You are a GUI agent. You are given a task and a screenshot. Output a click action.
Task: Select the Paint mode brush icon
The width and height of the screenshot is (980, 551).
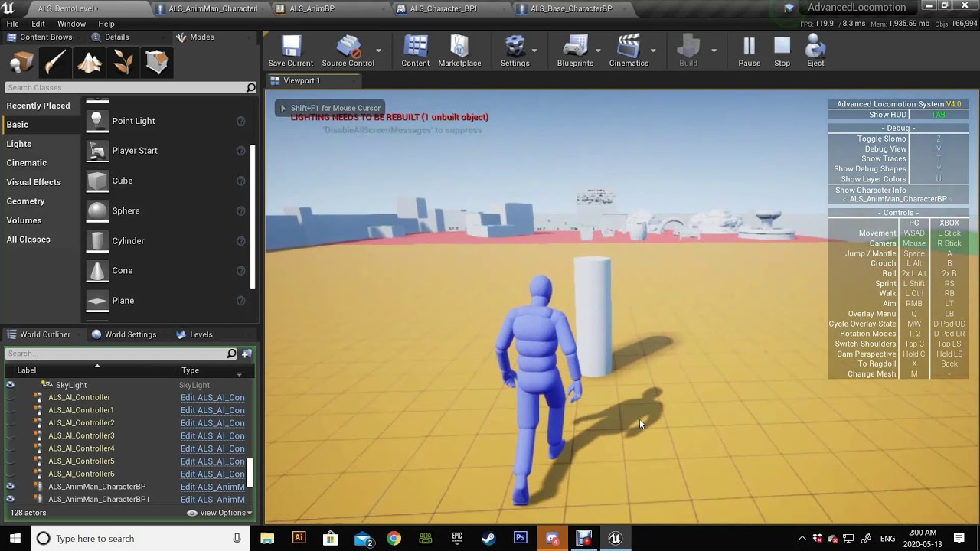pos(55,62)
